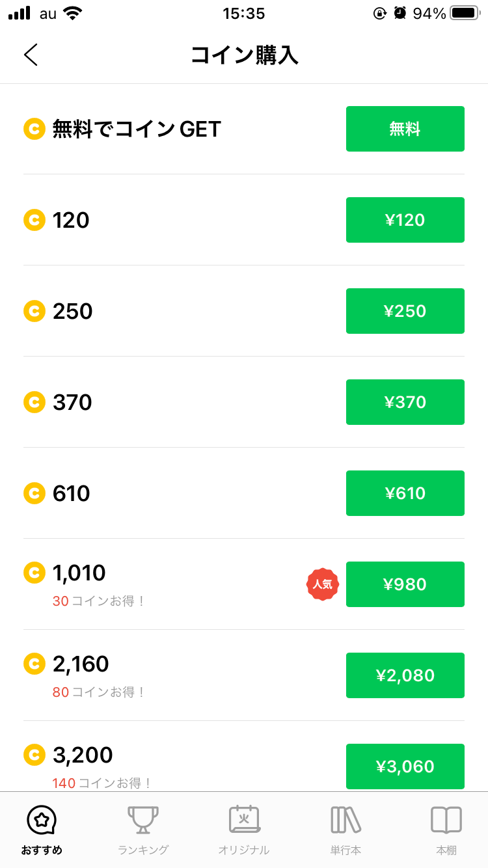Open the 本棚 bookshelf icon

(x=446, y=820)
